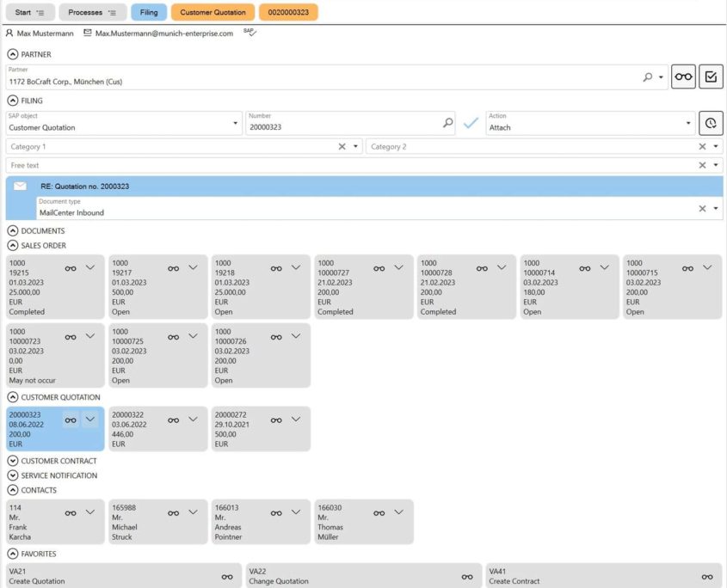Click the magnifier search icon in the Number field
This screenshot has height=588, width=727.
pyautogui.click(x=447, y=123)
